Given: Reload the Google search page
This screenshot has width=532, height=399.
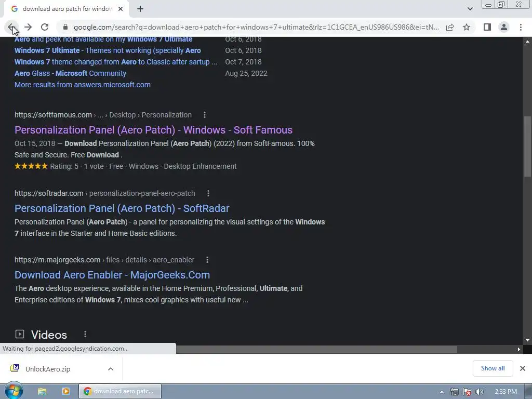Looking at the screenshot, I should pos(45,27).
